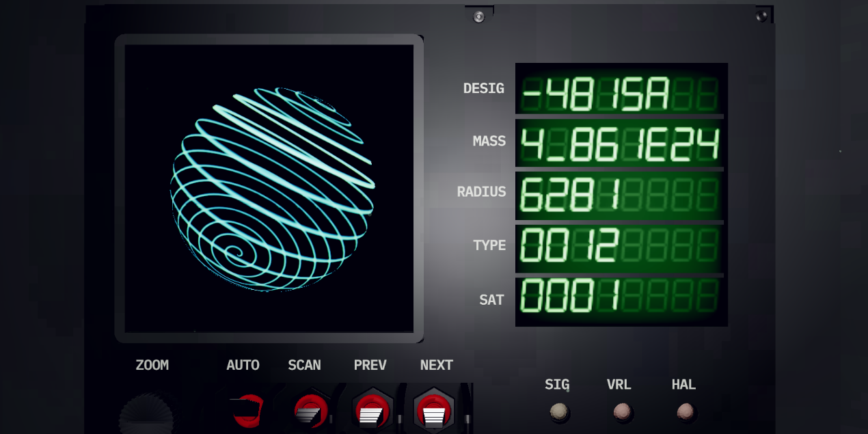Click the RADIUS label text
Image resolution: width=868 pixels, height=434 pixels.
(481, 192)
